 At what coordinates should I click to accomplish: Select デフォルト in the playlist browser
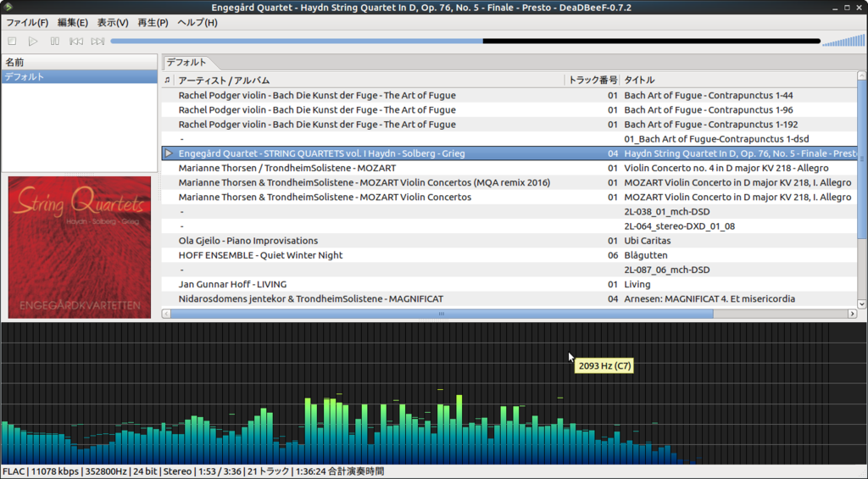point(79,76)
